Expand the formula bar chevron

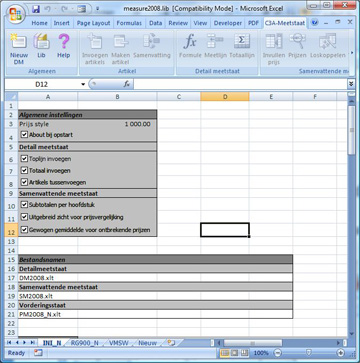pyautogui.click(x=351, y=84)
